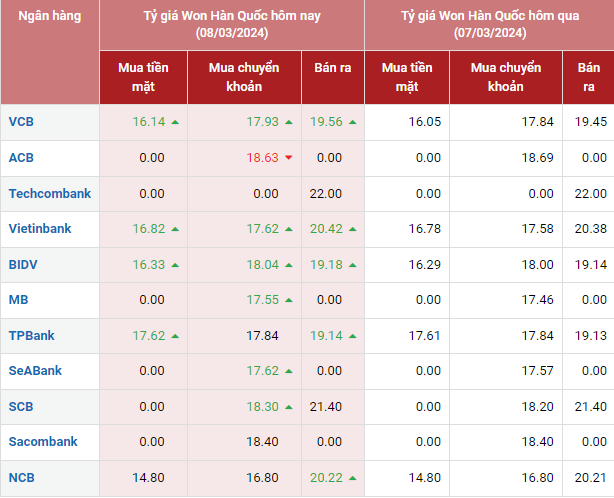This screenshot has width=614, height=498.
Task: Open the VCB bank link
Action: [x=21, y=122]
